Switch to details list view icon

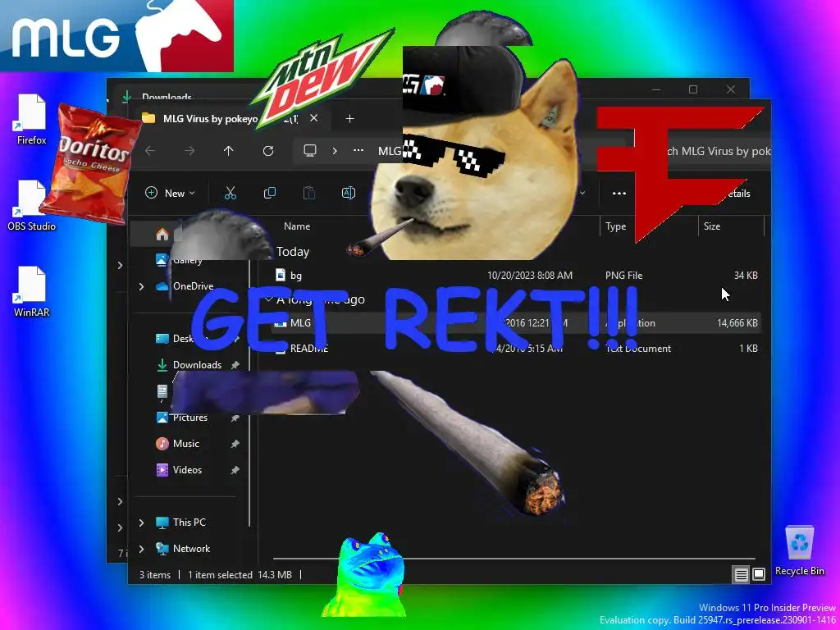point(741,575)
